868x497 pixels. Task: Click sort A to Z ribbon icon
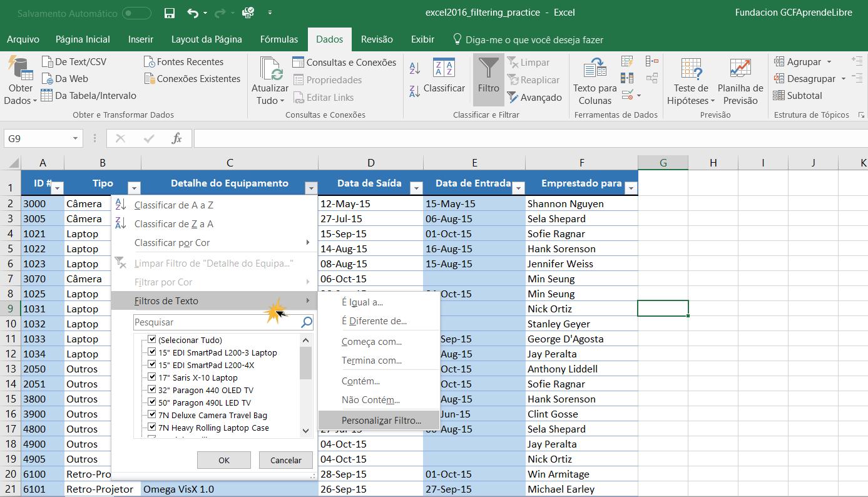coord(415,68)
